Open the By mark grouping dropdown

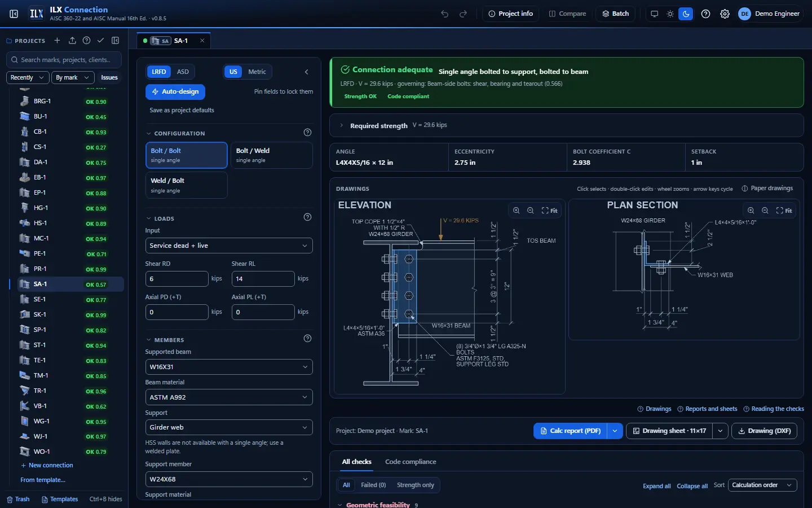pyautogui.click(x=72, y=77)
